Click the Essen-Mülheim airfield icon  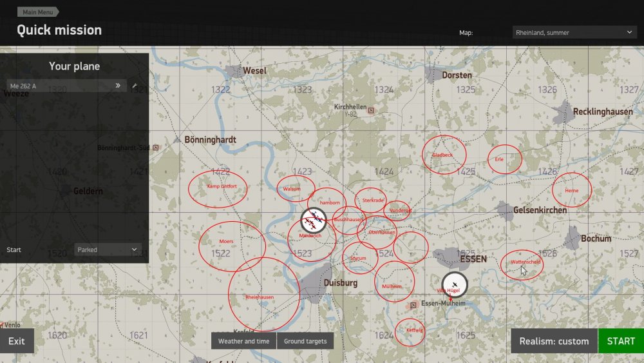tap(413, 305)
